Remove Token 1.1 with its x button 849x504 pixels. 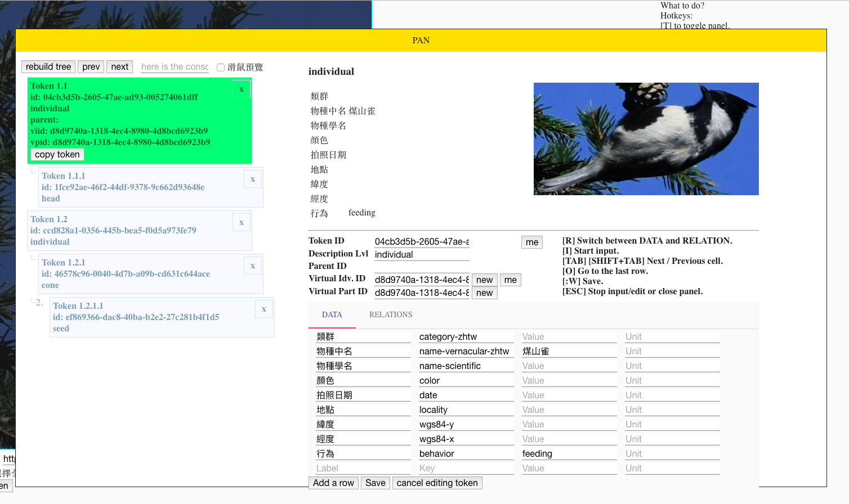[x=242, y=89]
